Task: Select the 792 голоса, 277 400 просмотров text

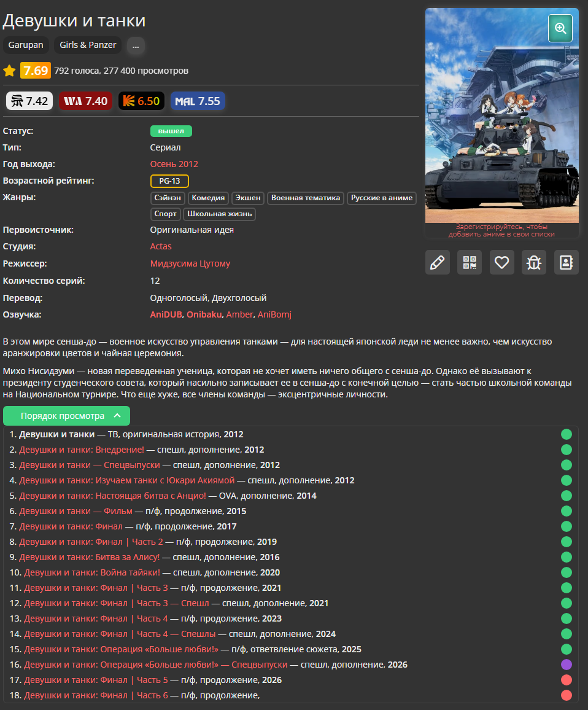Action: pyautogui.click(x=122, y=71)
